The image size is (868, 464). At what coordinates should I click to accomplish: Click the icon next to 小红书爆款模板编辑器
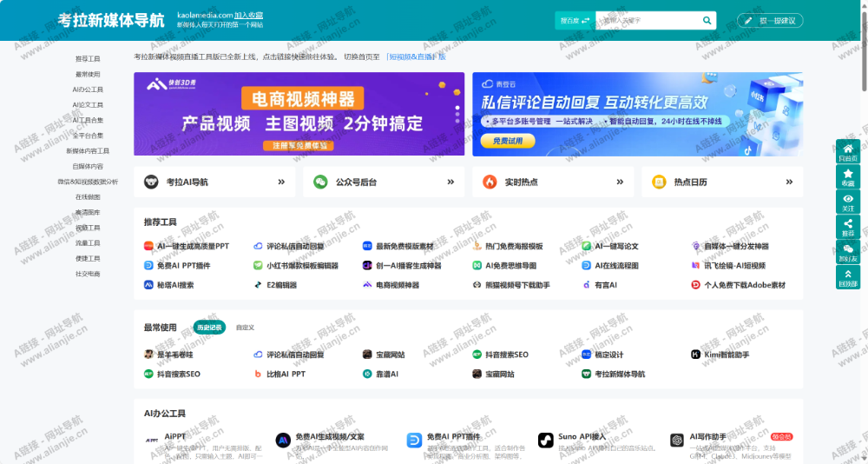(x=258, y=266)
